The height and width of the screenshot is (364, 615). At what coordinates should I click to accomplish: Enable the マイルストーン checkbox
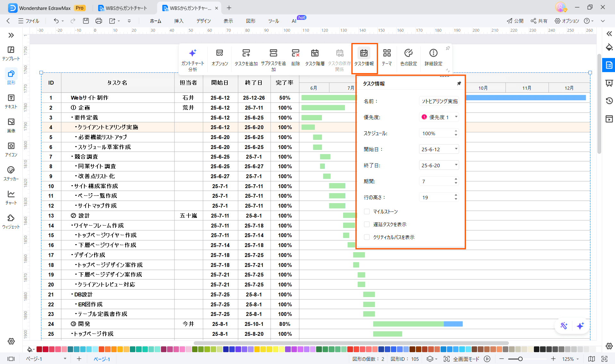[x=367, y=211]
